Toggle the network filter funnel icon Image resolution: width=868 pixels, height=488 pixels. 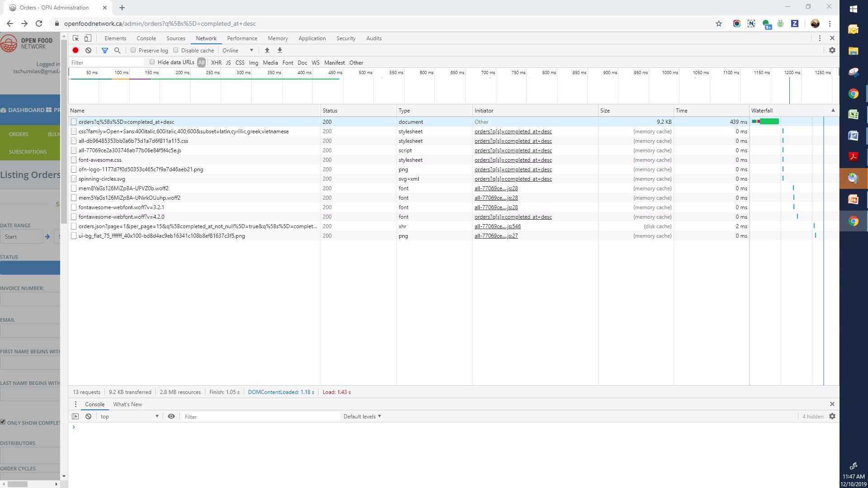point(105,50)
